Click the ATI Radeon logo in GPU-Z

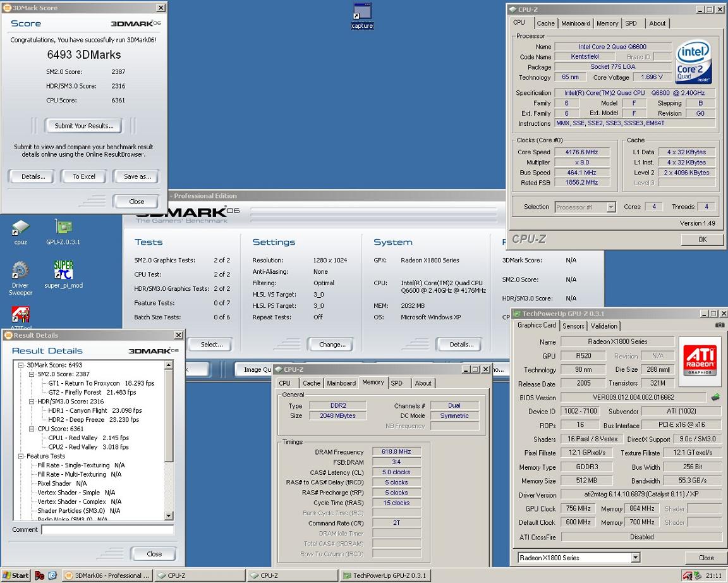[x=700, y=362]
